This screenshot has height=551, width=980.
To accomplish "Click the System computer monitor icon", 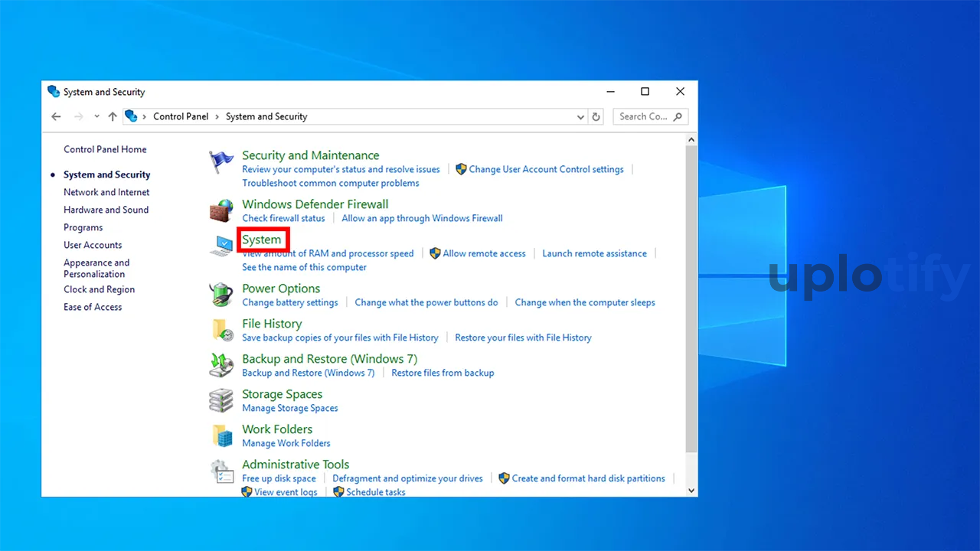I will (221, 246).
